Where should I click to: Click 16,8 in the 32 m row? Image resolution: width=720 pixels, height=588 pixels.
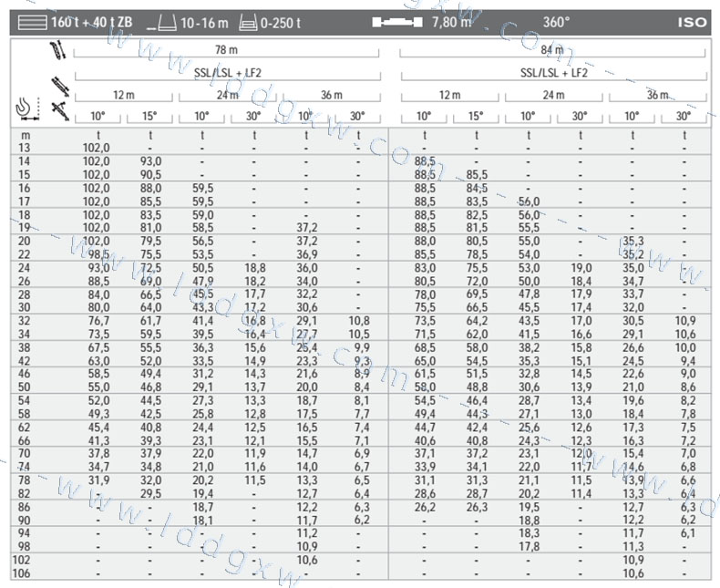point(254,321)
